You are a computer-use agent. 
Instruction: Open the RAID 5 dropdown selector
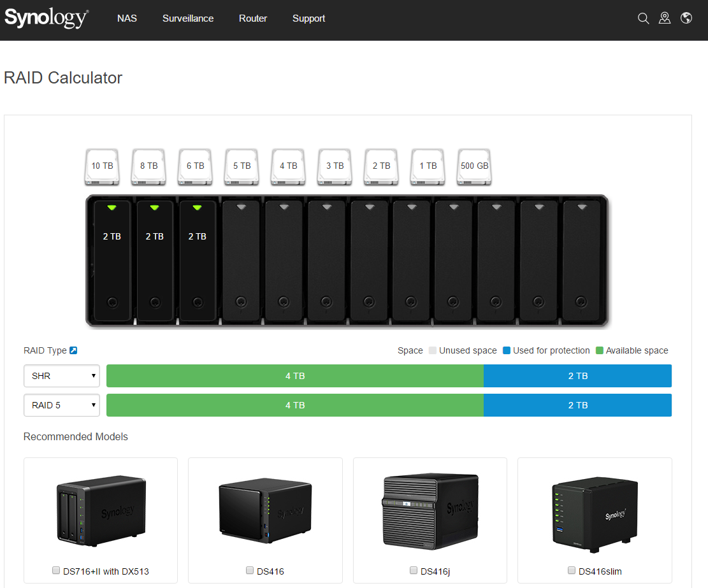(x=61, y=405)
